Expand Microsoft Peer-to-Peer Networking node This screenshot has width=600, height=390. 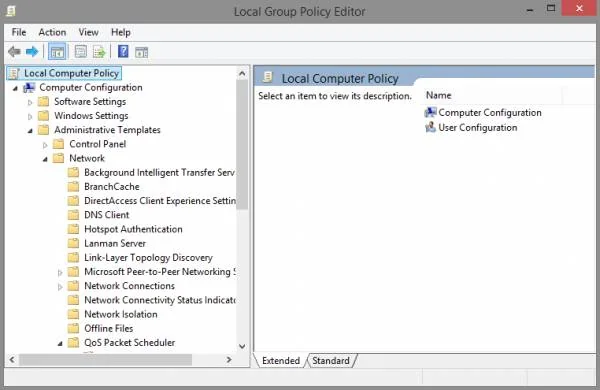tap(60, 273)
